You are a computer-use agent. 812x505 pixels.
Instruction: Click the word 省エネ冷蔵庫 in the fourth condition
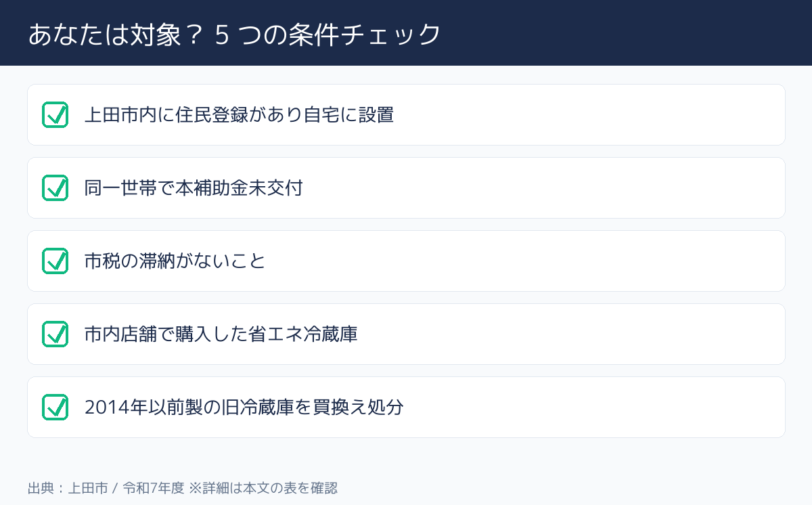coord(303,334)
